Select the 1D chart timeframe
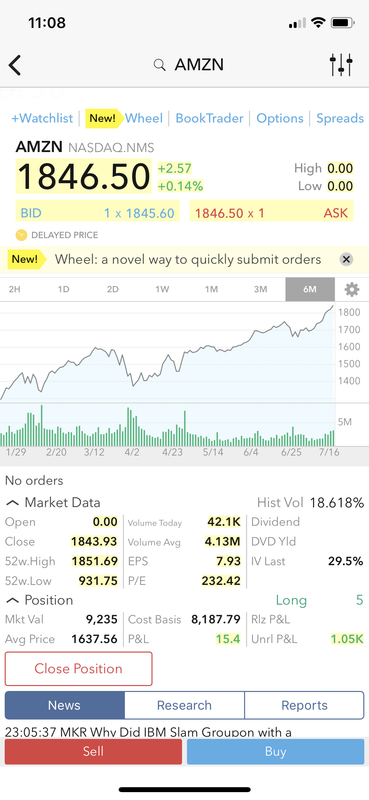 63,289
